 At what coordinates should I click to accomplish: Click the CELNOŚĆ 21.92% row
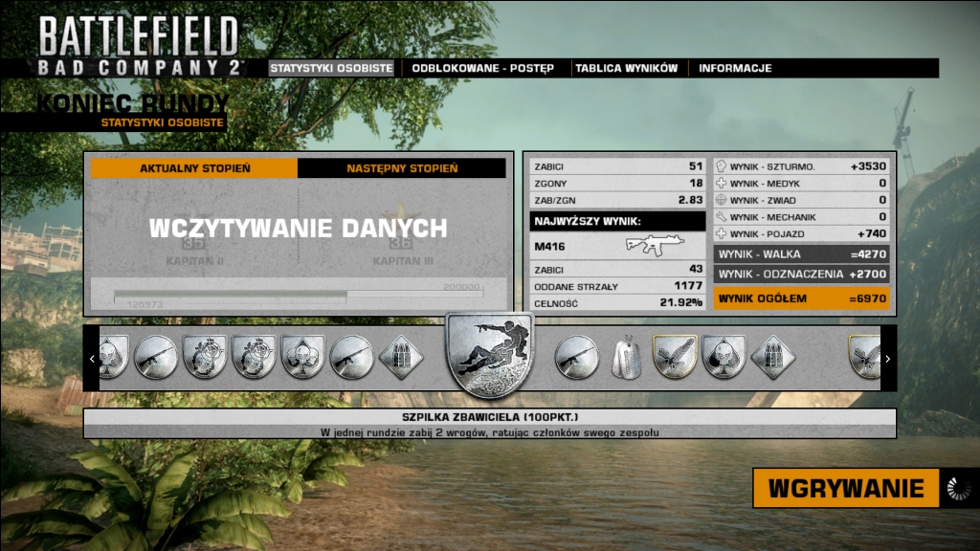(x=617, y=303)
